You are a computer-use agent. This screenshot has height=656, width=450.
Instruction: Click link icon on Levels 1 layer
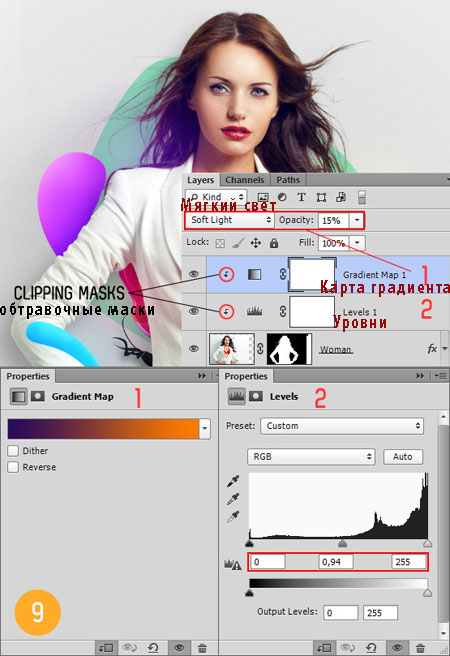(282, 311)
